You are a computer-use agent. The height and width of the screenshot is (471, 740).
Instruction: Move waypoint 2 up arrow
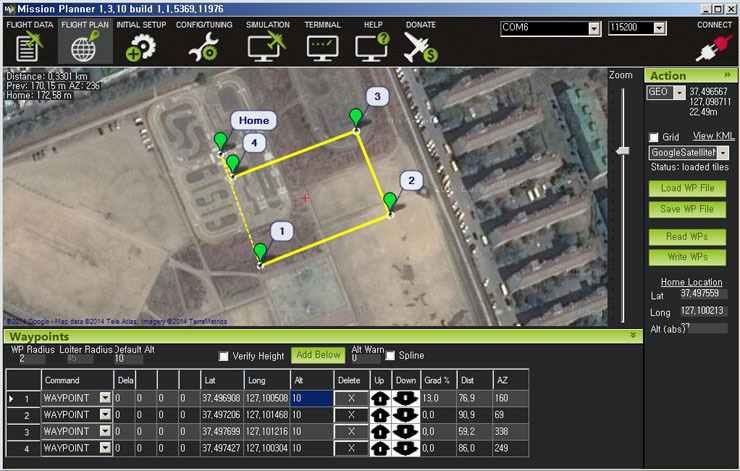pos(380,415)
